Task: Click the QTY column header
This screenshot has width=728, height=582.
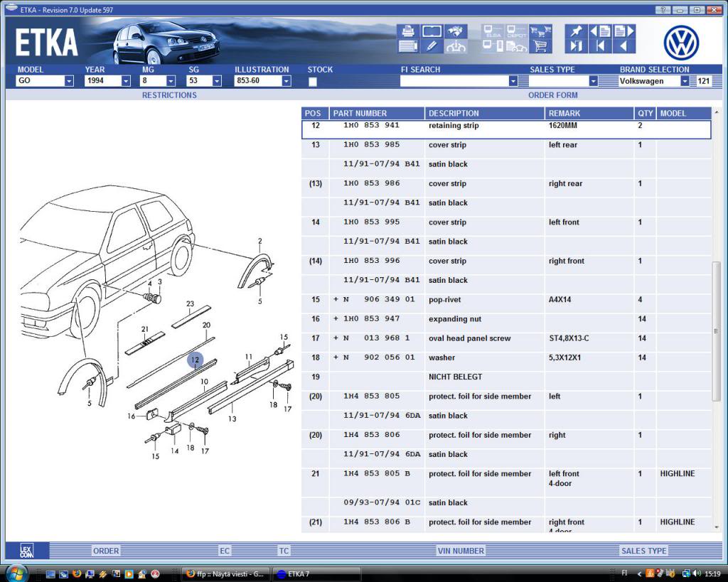Action: click(x=646, y=113)
